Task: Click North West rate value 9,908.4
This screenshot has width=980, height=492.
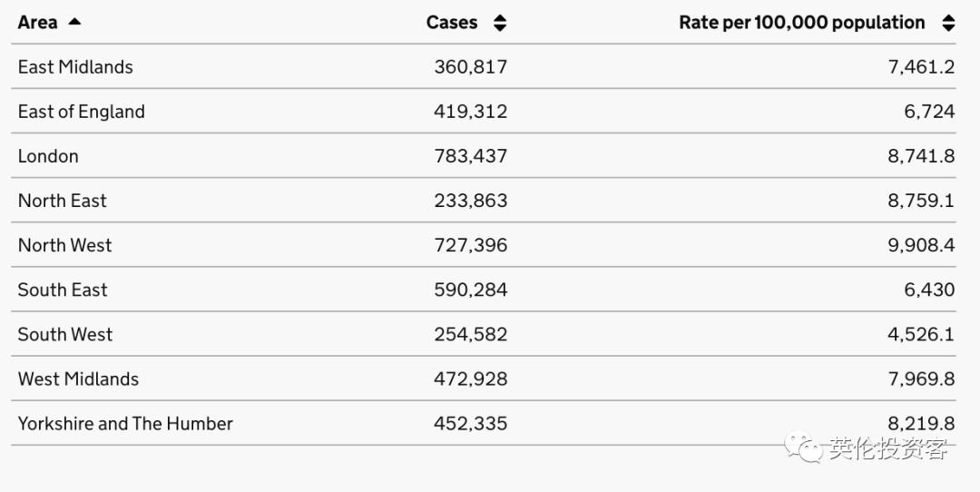Action: [921, 245]
